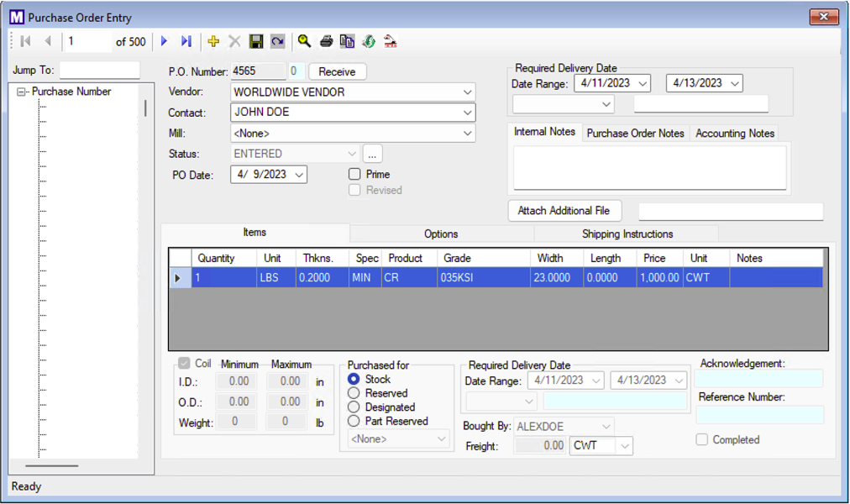Click the next record arrow
Screen dimensions: 850x504
[x=165, y=41]
